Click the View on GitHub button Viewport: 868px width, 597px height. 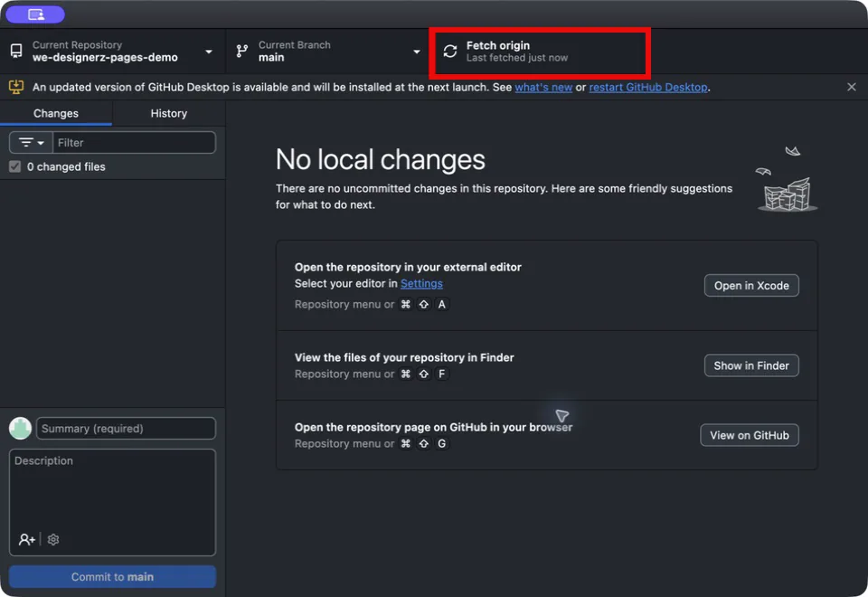[750, 435]
